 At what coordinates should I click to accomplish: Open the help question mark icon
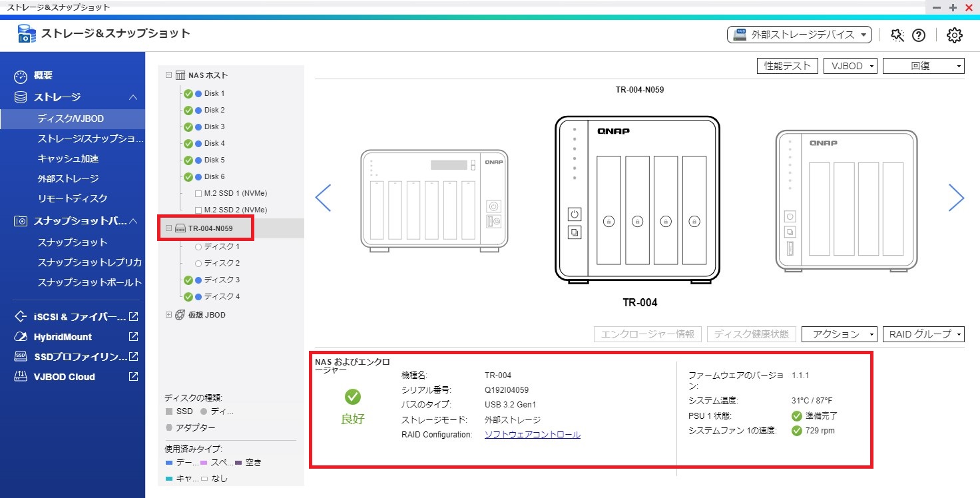(919, 35)
